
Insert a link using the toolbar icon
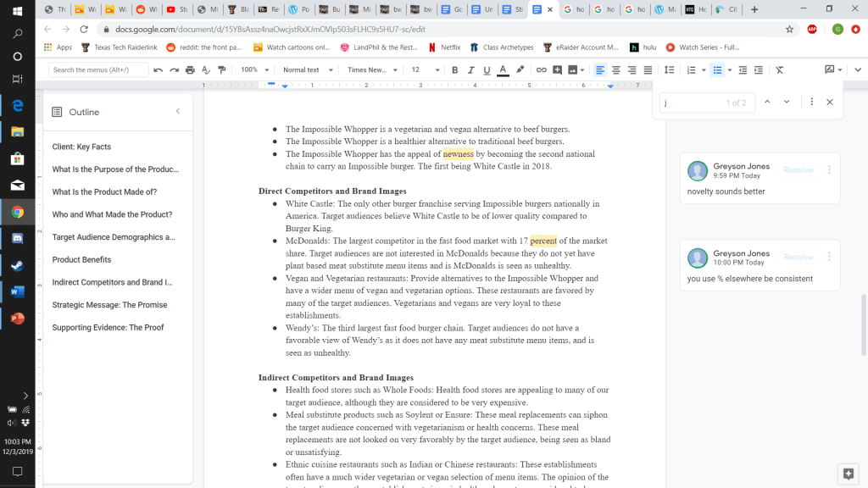541,69
